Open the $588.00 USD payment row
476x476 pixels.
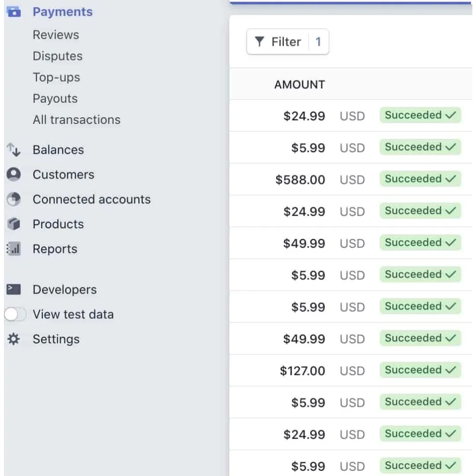(x=351, y=179)
